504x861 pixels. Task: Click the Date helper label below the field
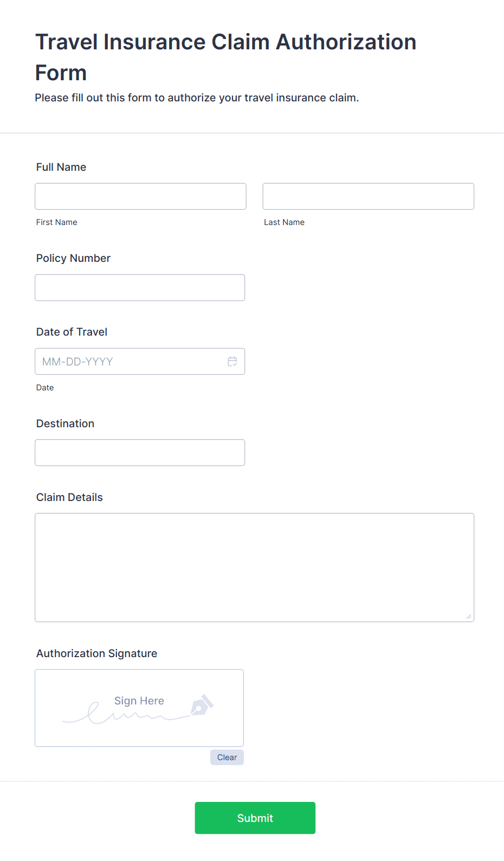(45, 388)
